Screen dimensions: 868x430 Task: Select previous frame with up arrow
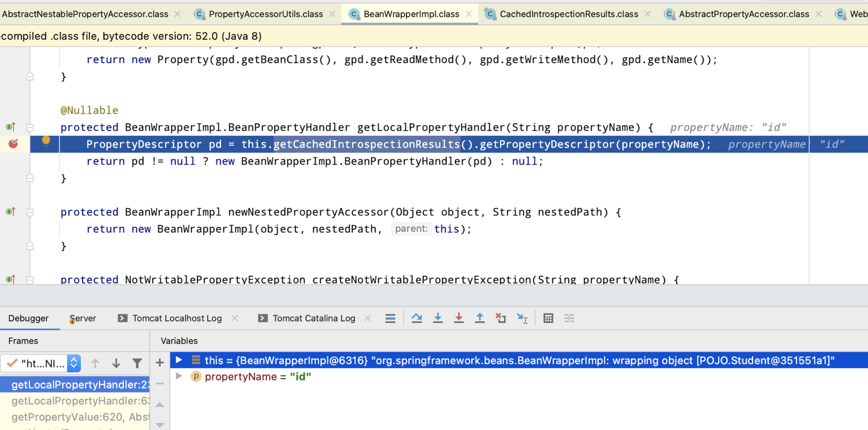click(95, 363)
